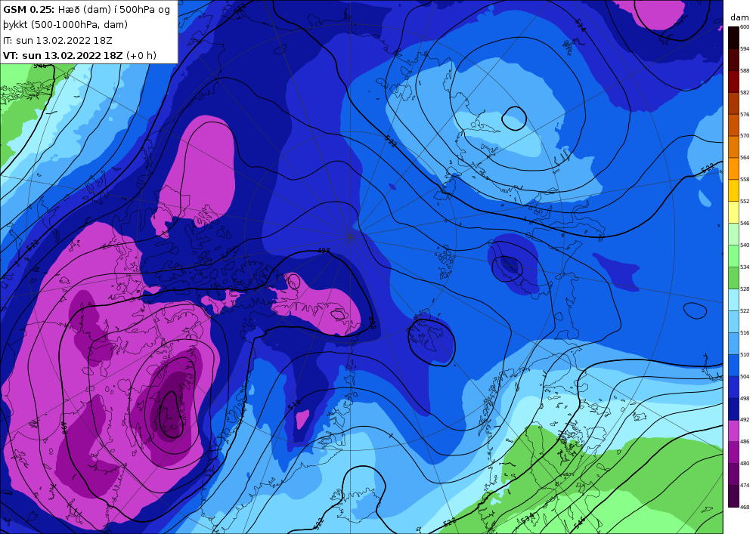Click the pale cyan colorbar band between 522 and 528
The height and width of the screenshot is (534, 756).
(733, 300)
